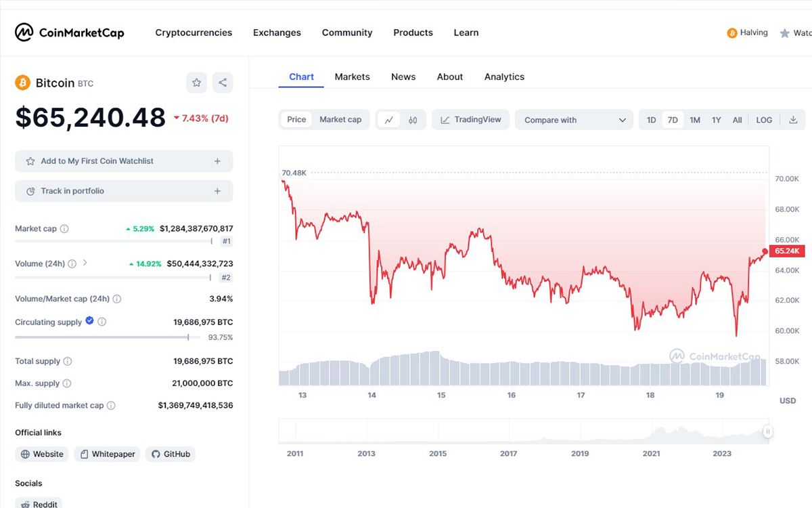Open Cryptocurrencies menu

[194, 33]
